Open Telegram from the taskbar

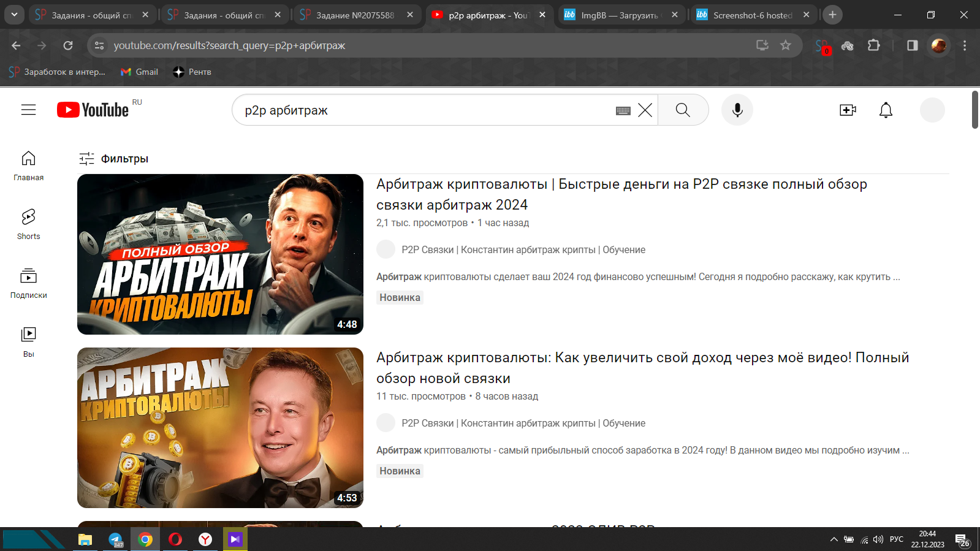pos(115,539)
